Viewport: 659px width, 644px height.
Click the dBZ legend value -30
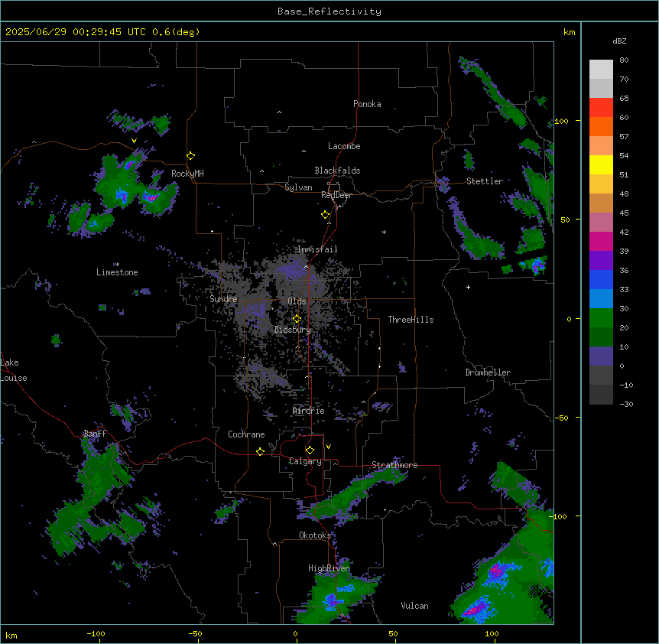(x=626, y=404)
